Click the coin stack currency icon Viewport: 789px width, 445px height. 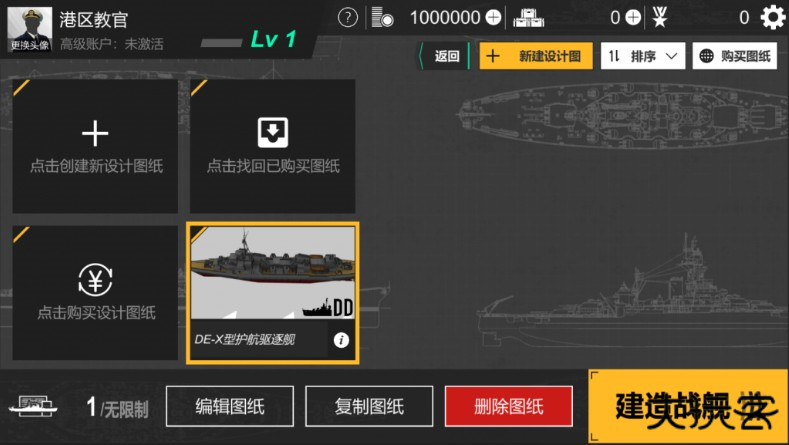(382, 18)
